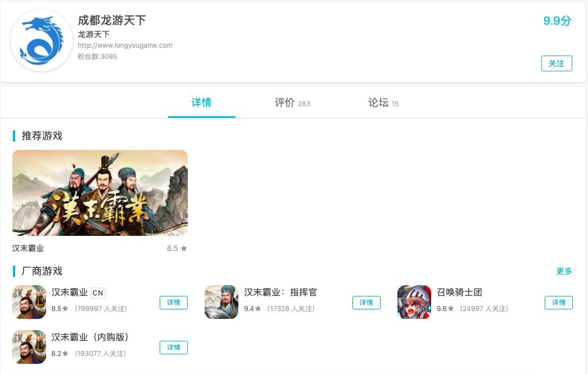This screenshot has height=374, width=588.
Task: Click the 汉末霸业（内购版）game title
Action: tap(90, 337)
